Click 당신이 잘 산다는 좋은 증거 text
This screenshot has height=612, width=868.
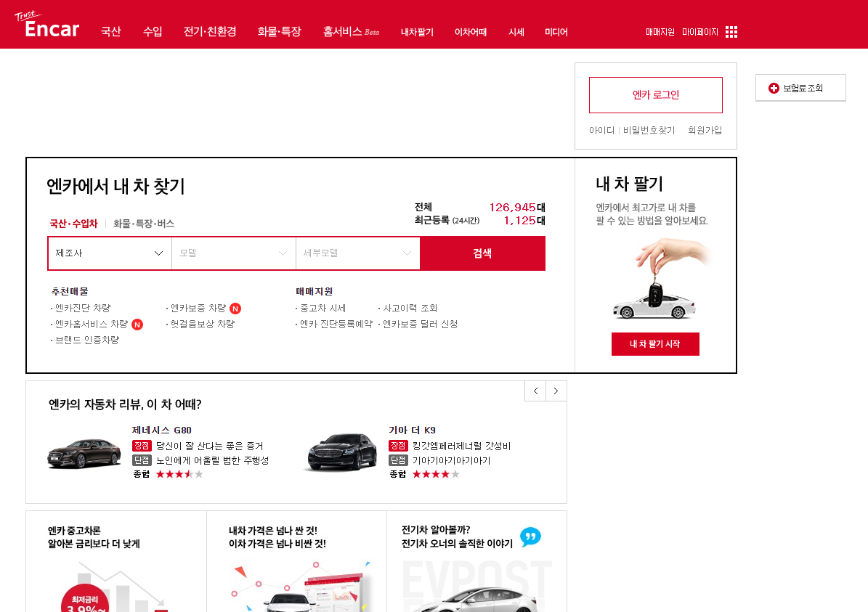[209, 446]
